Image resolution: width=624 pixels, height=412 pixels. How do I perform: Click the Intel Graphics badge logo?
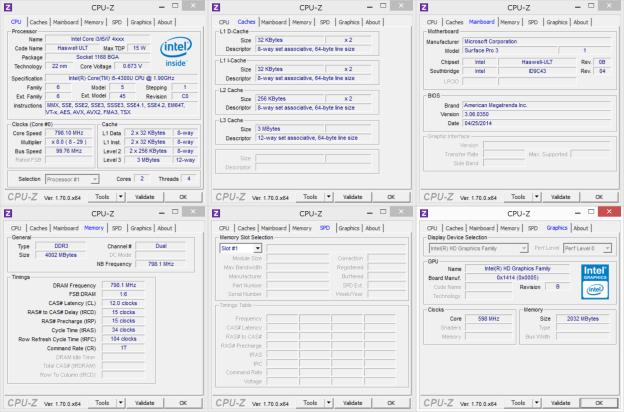coord(595,281)
